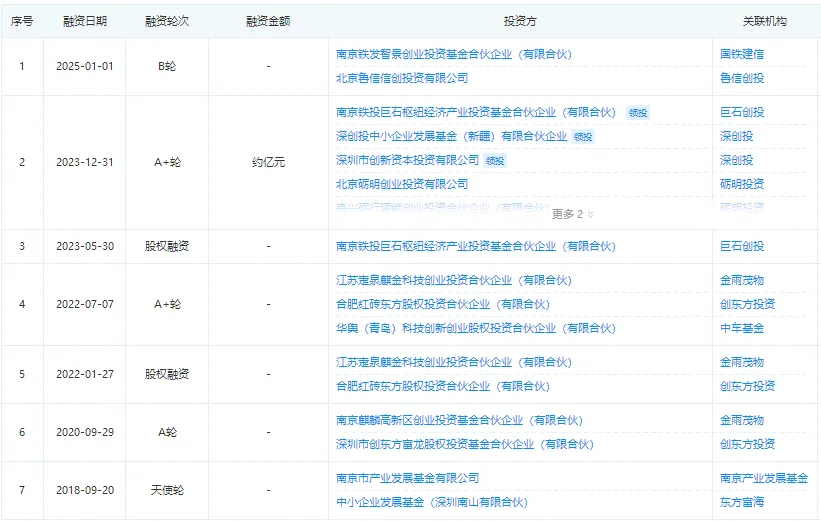Click the 约亿元 amount cell
Image resolution: width=821 pixels, height=522 pixels.
click(268, 162)
